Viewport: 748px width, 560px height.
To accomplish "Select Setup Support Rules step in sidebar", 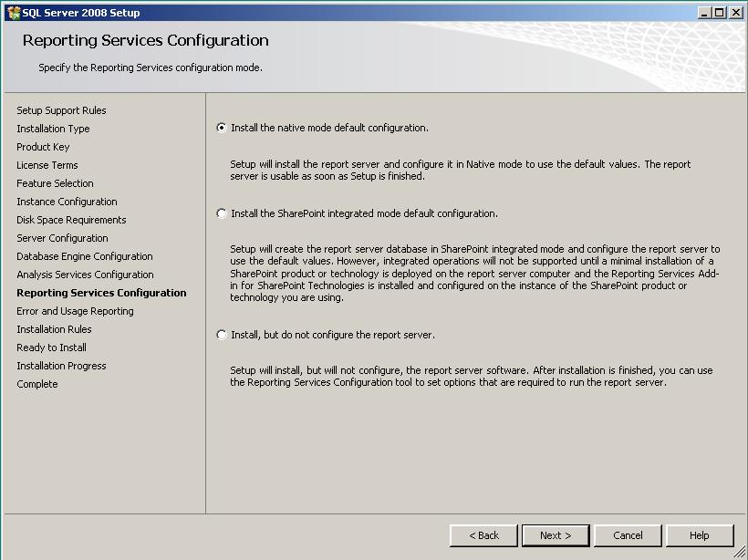I will [61, 110].
